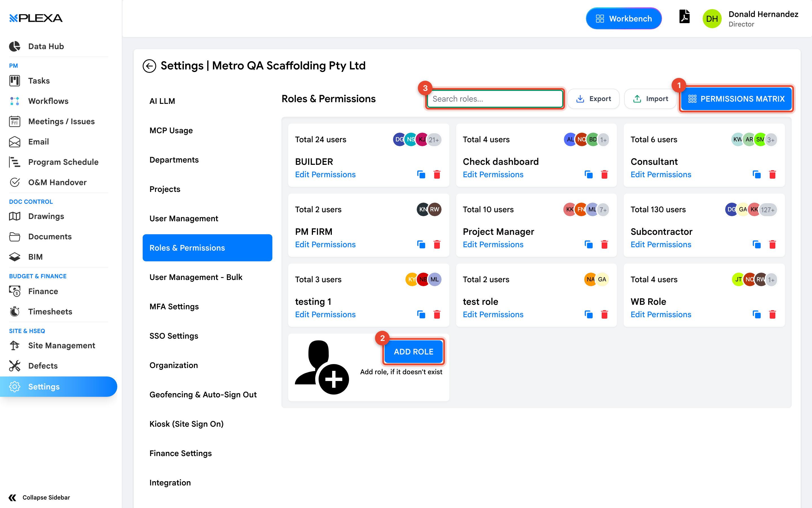This screenshot has width=812, height=508.
Task: Open Timesheets in sidebar
Action: click(50, 312)
